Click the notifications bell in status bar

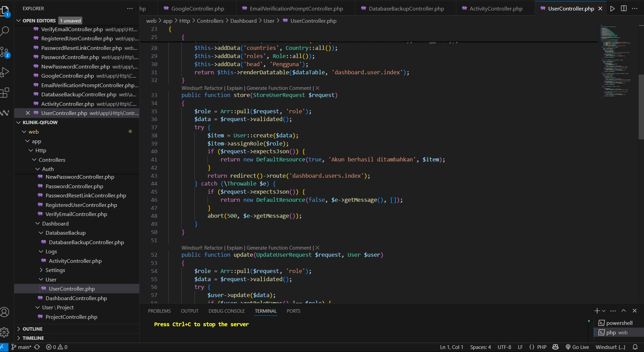click(x=635, y=347)
